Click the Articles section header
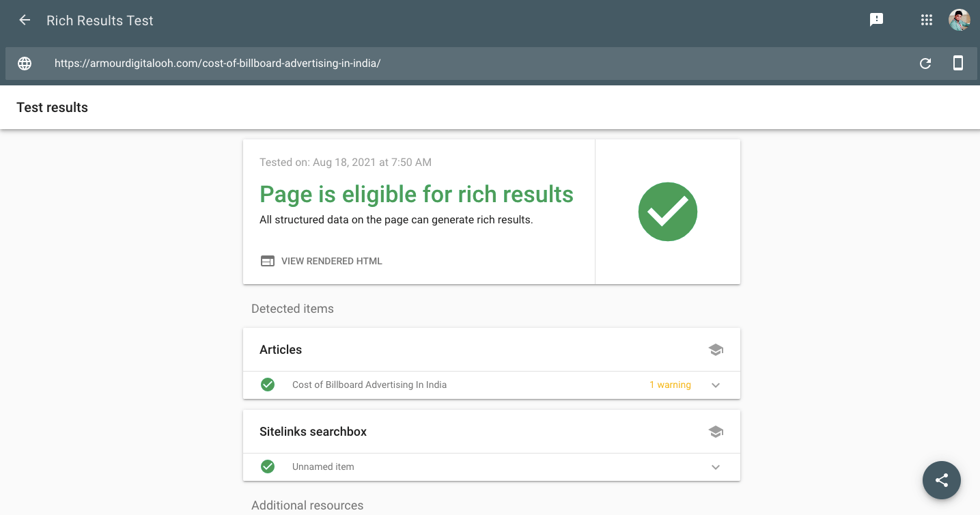The width and height of the screenshot is (980, 515). [x=281, y=350]
